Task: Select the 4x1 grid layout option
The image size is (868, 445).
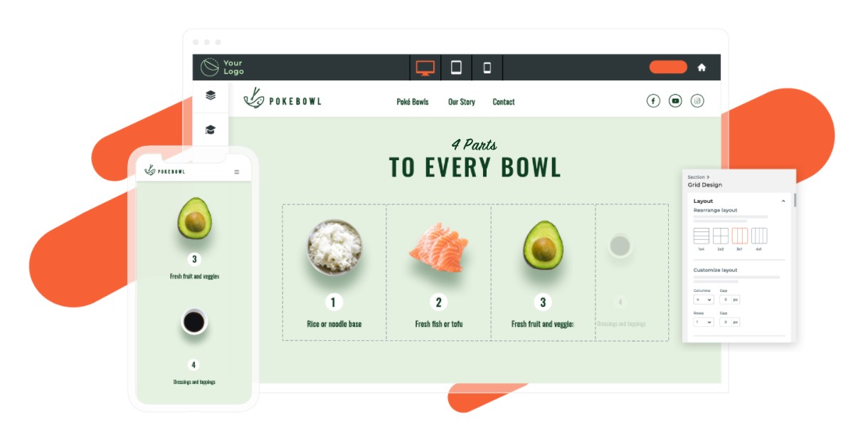Action: [759, 236]
